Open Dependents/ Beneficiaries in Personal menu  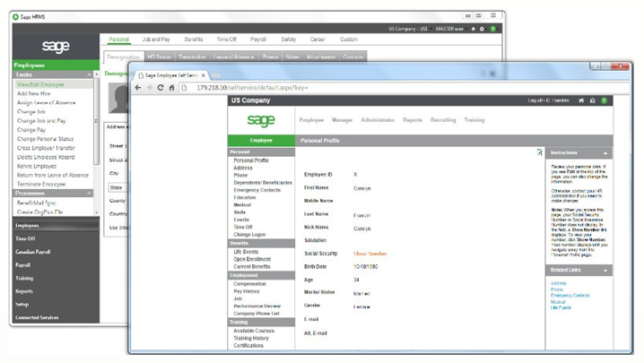tap(263, 183)
